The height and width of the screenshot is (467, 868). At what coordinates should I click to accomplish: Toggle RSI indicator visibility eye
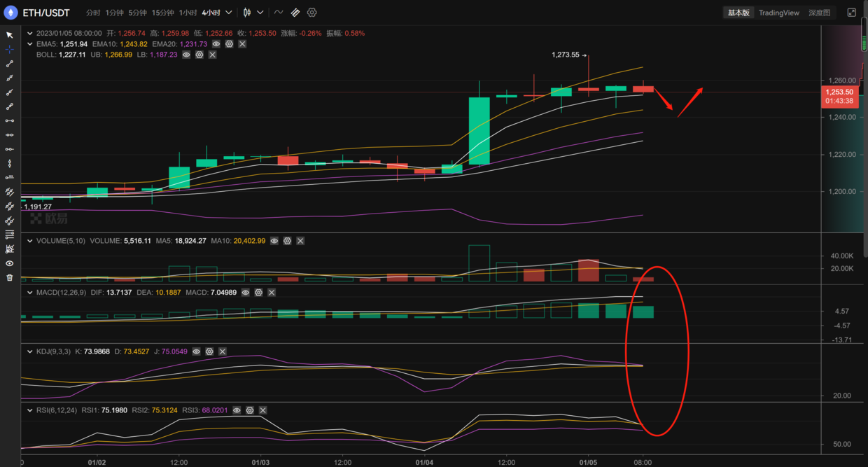[237, 410]
